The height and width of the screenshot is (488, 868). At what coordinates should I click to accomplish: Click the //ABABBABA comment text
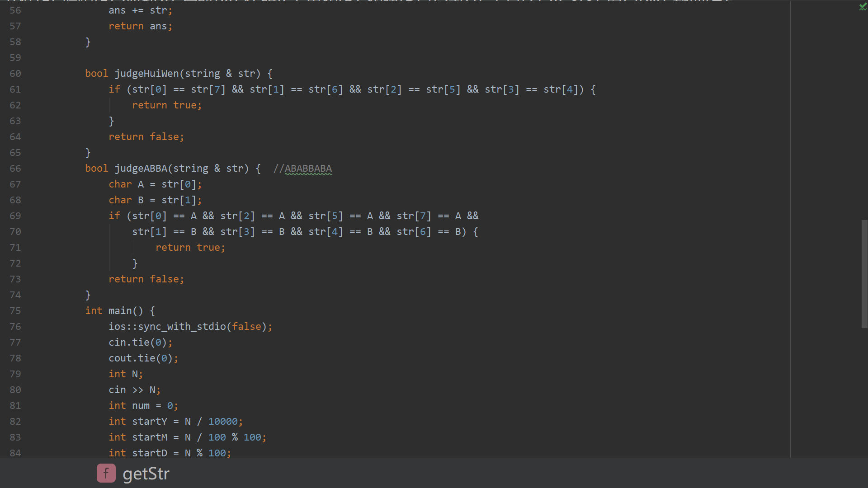[x=302, y=169]
